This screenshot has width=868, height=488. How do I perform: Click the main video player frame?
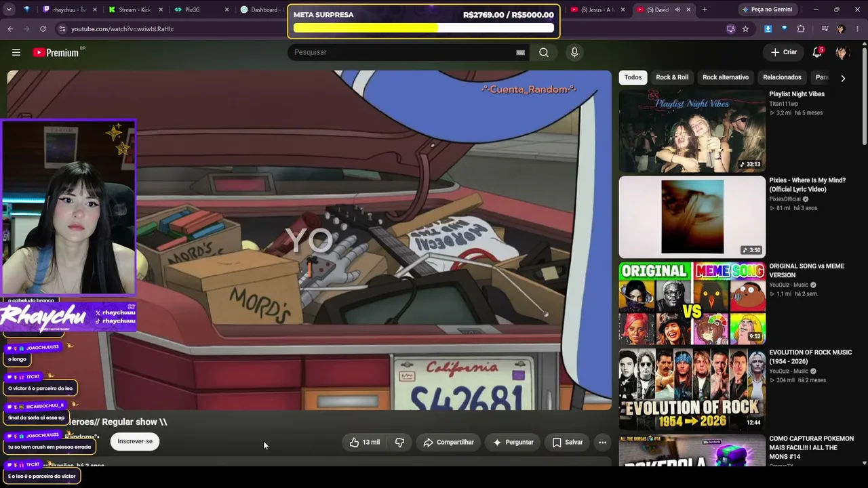[x=309, y=240]
